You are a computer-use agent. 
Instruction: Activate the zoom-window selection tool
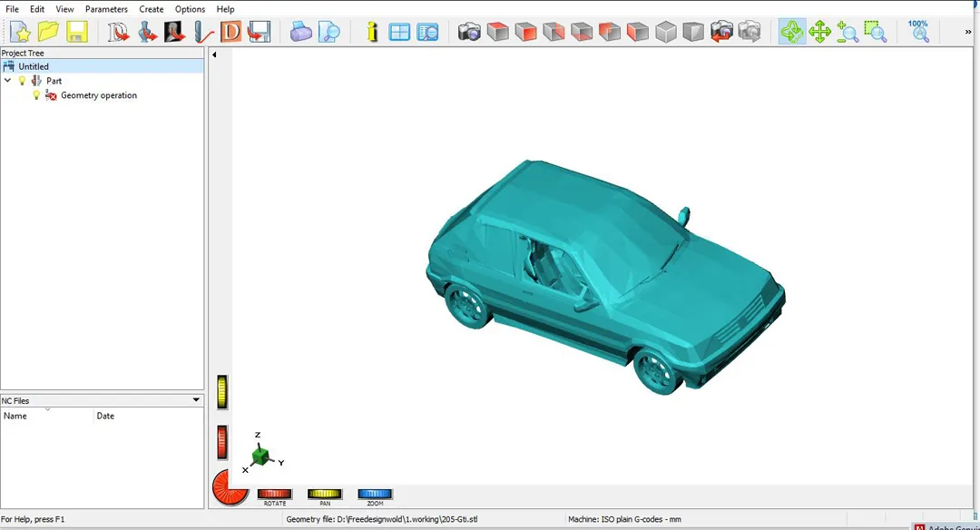[876, 31]
